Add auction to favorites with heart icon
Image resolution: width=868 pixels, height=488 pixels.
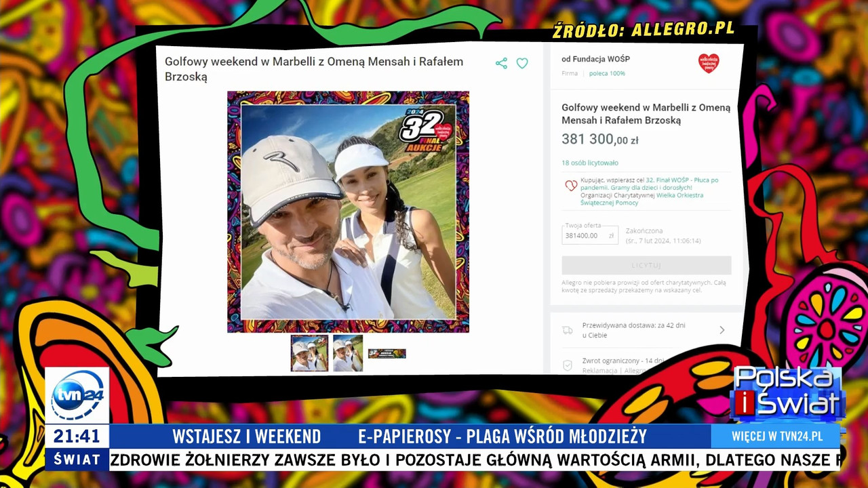(522, 63)
